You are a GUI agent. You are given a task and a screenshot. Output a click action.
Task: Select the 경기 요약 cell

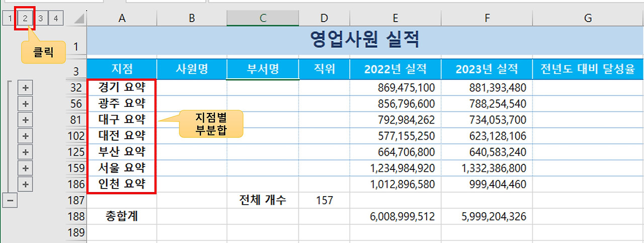click(x=122, y=88)
